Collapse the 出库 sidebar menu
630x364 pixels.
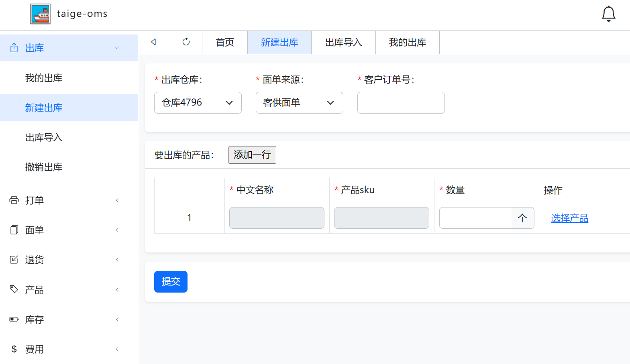[117, 48]
